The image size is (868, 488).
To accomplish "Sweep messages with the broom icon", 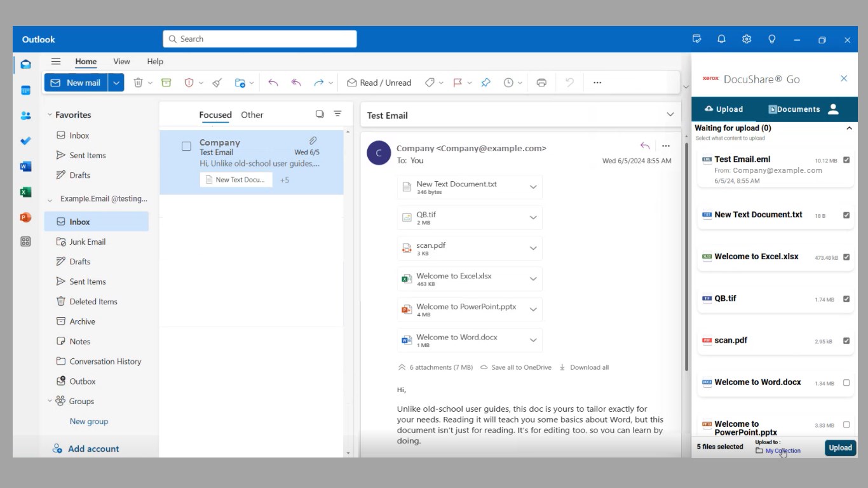I will tap(217, 83).
